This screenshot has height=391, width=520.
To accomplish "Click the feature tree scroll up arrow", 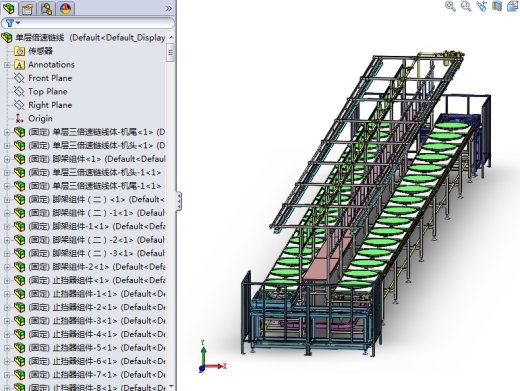I will click(171, 37).
